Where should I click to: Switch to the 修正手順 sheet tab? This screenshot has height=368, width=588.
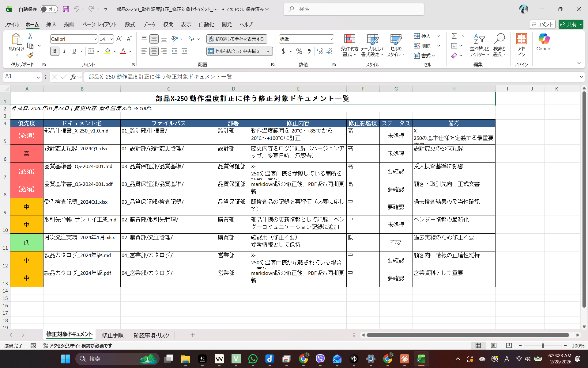[112, 335]
